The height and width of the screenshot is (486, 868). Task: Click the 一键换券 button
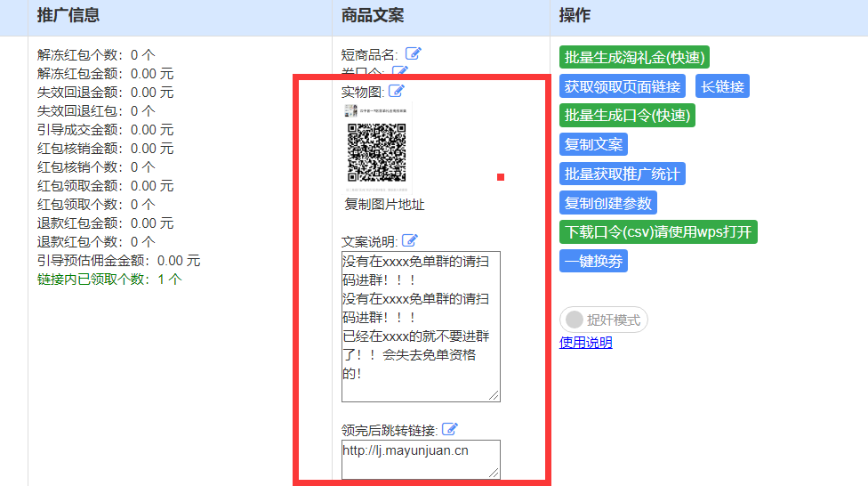point(593,261)
